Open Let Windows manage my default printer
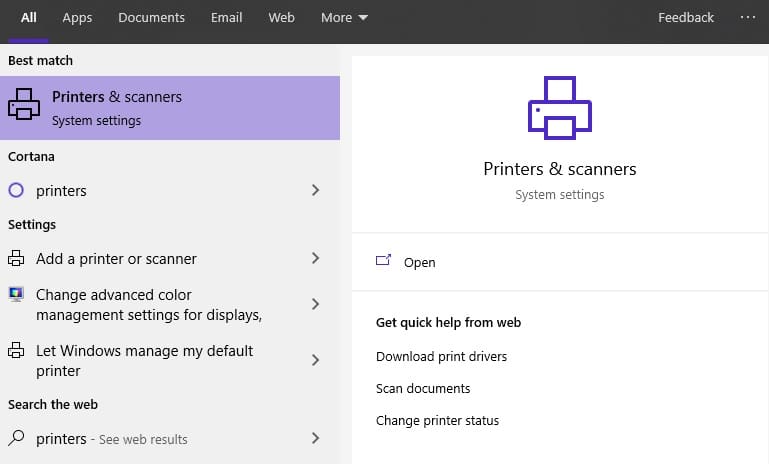The width and height of the screenshot is (769, 464). pyautogui.click(x=170, y=361)
